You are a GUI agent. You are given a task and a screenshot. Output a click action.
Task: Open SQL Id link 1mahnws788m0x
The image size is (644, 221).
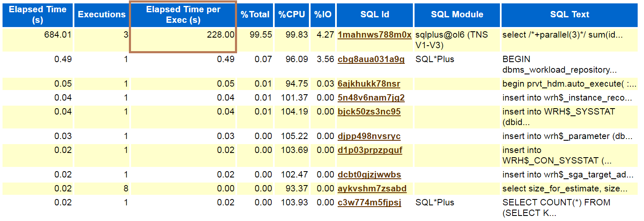(x=374, y=35)
